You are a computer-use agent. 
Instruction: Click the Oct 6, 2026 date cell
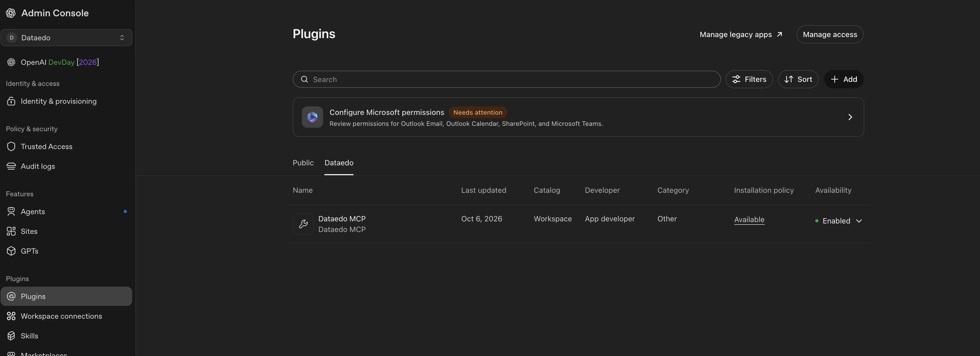coord(482,219)
